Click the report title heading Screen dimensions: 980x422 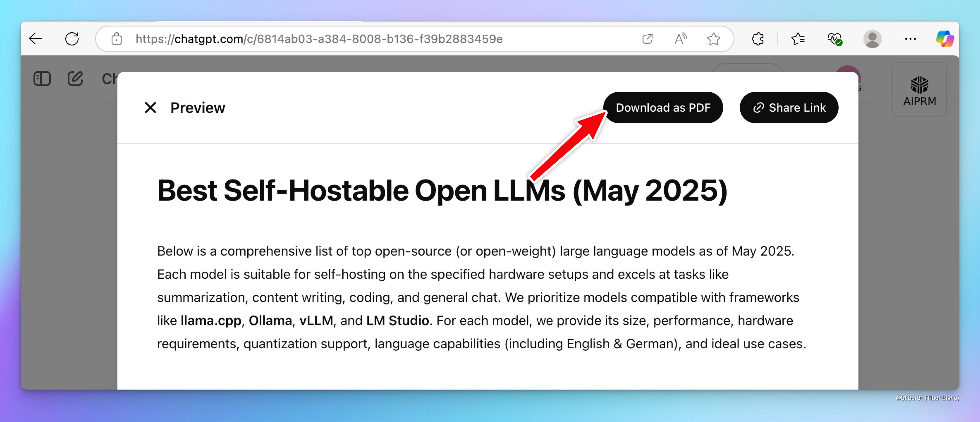click(442, 190)
